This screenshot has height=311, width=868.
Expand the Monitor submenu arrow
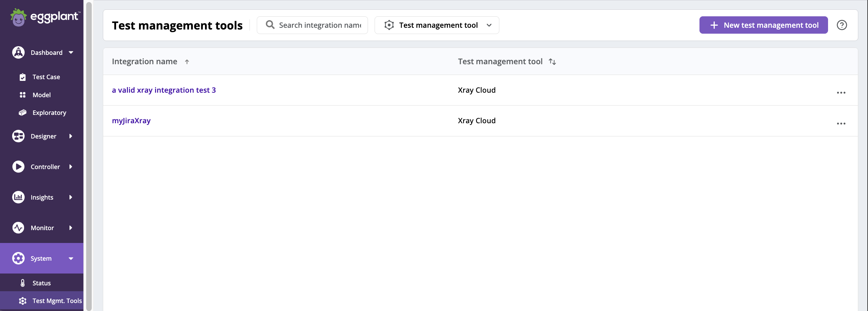tap(71, 228)
